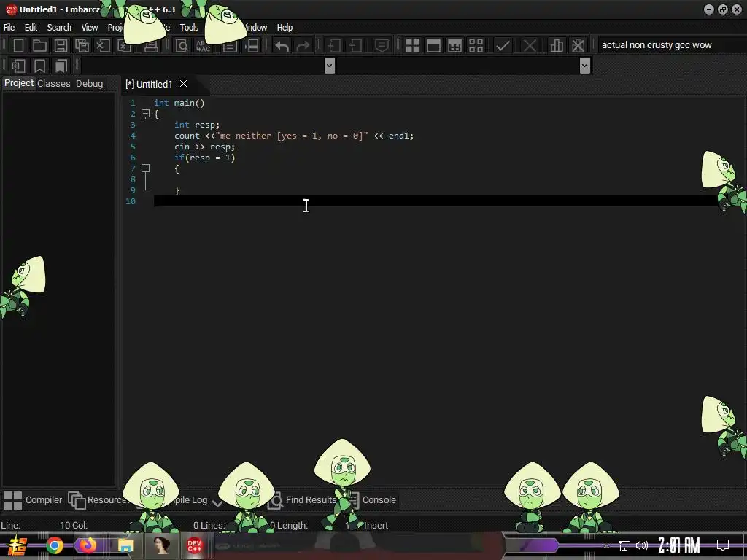747x560 pixels.
Task: Click code line 'int resp;'
Action: (197, 125)
